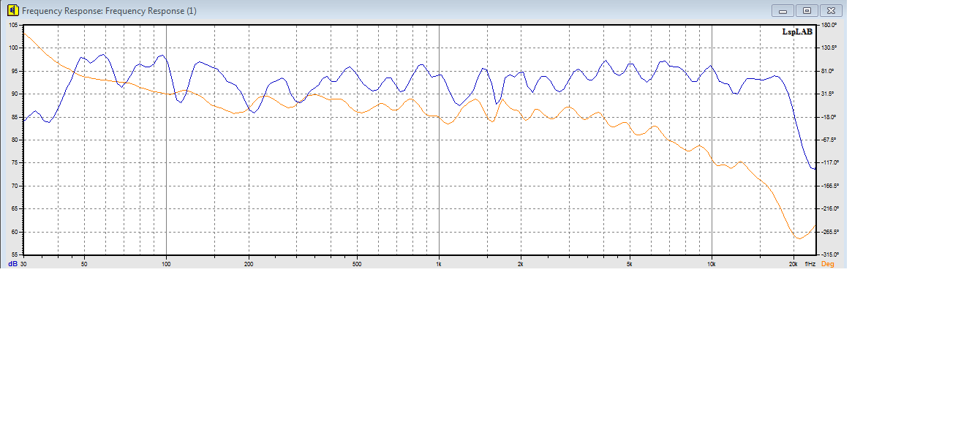Restore the Frequency Response window size
Image resolution: width=980 pixels, height=430 pixels.
(807, 10)
